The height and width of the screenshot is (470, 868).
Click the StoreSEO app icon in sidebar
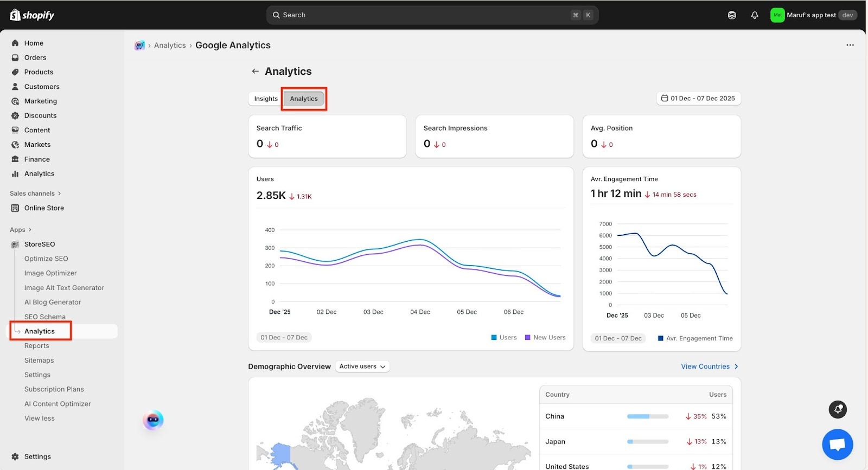point(15,244)
